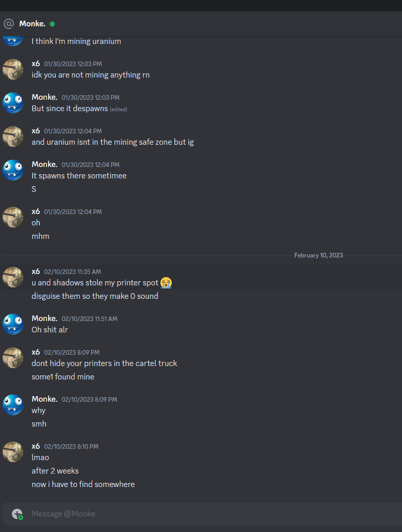Viewport: 402px width, 532px height.
Task: Click the @ icon beside Monke. header
Action: [x=9, y=24]
